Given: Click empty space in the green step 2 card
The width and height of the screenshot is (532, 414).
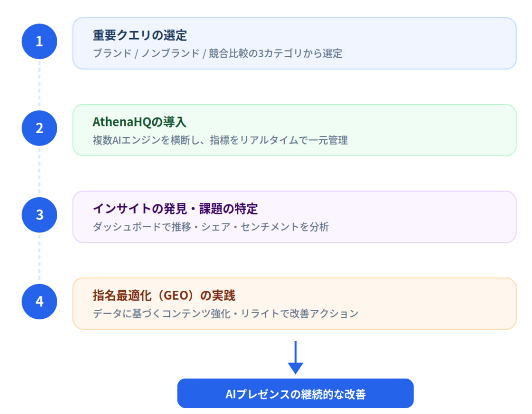Looking at the screenshot, I should click(x=442, y=130).
